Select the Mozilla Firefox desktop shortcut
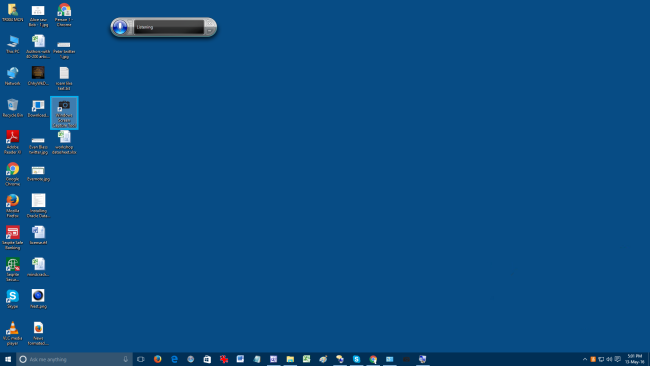The image size is (650, 366). click(13, 206)
